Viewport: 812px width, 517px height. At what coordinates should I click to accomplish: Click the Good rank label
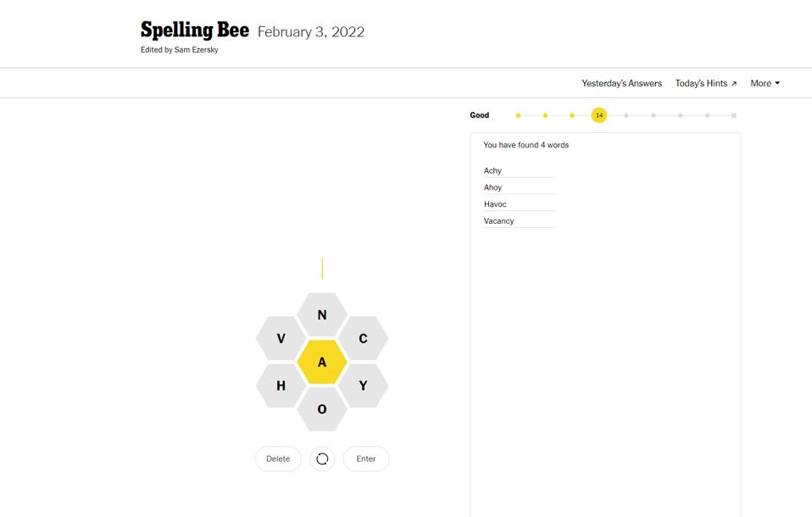coord(480,115)
